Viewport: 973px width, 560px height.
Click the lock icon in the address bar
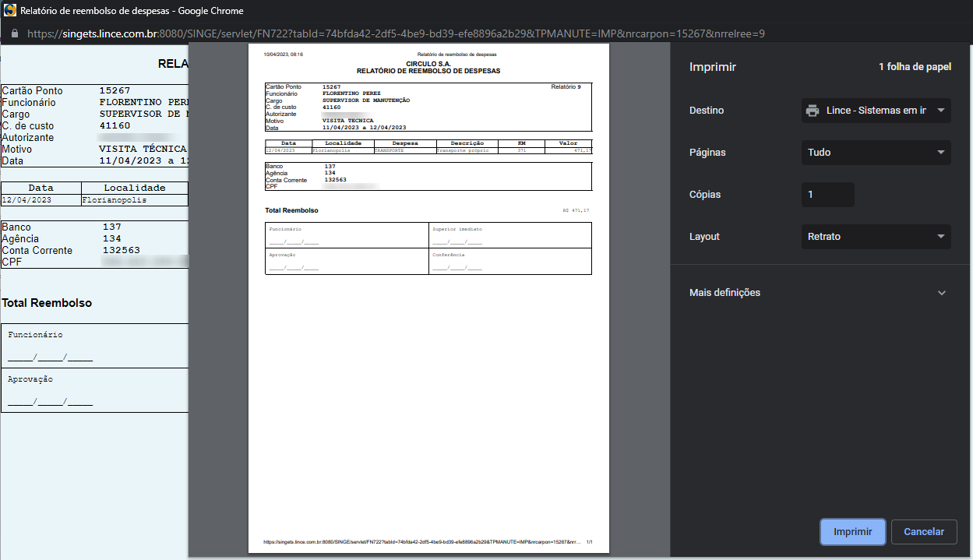click(14, 34)
